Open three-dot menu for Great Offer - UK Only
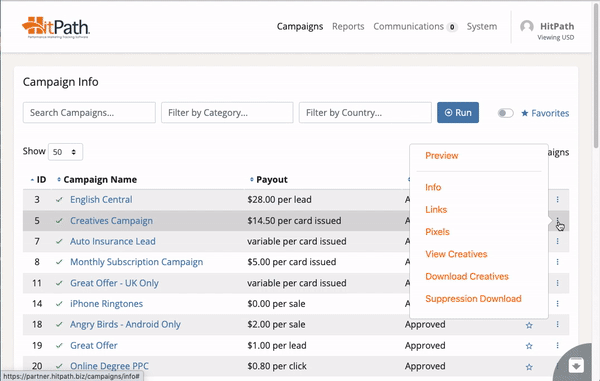The height and width of the screenshot is (381, 600). pos(558,283)
